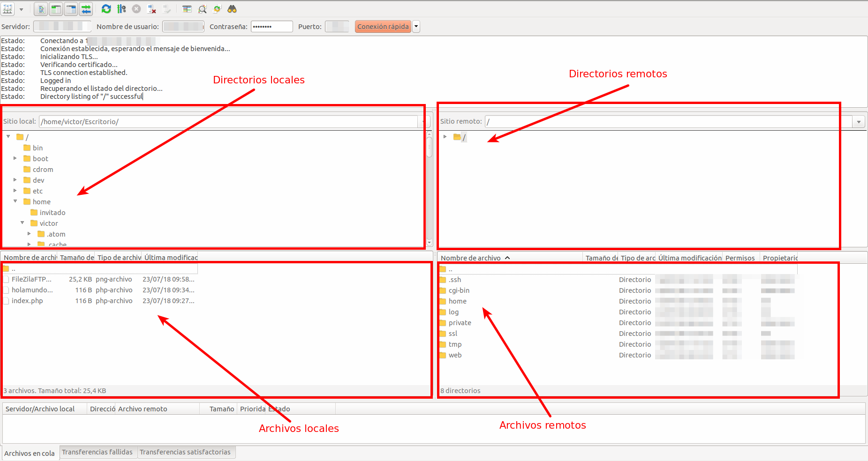This screenshot has height=461, width=868.
Task: Open the Site Manager icon
Action: [8, 9]
